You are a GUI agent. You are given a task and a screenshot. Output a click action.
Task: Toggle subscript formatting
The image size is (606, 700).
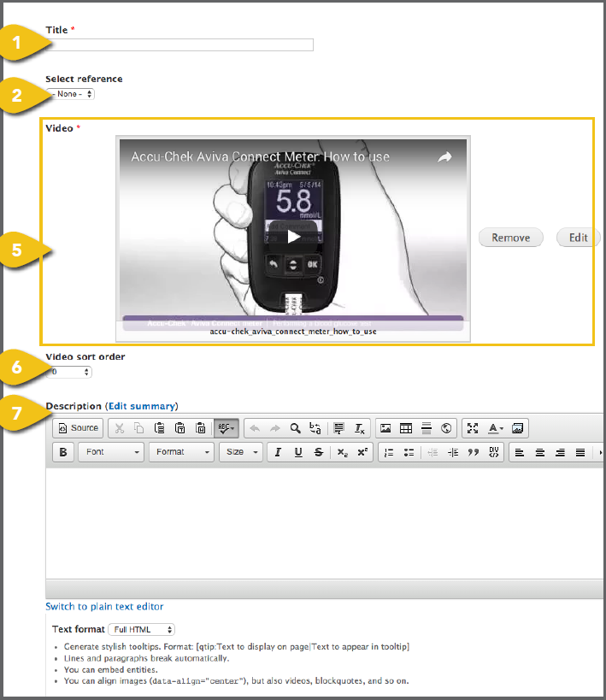pyautogui.click(x=342, y=452)
